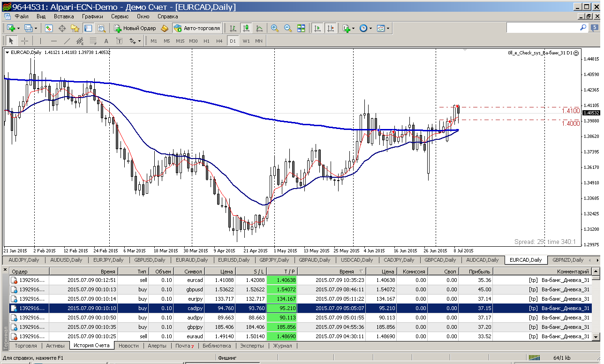
Task: Select the W1 timeframe
Action: pos(246,41)
